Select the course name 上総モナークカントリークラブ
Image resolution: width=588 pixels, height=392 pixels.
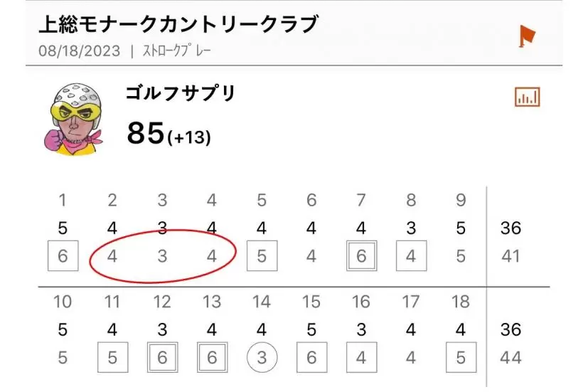(x=178, y=24)
